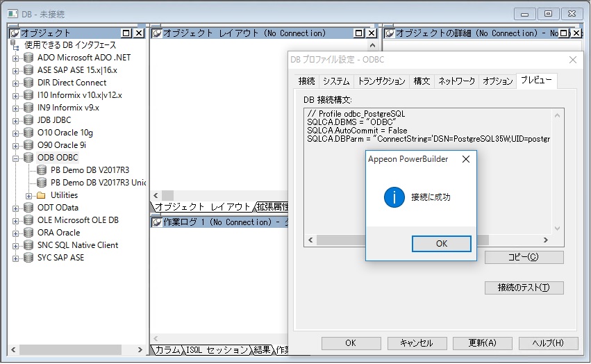Switch to the 構文 tab

(422, 81)
